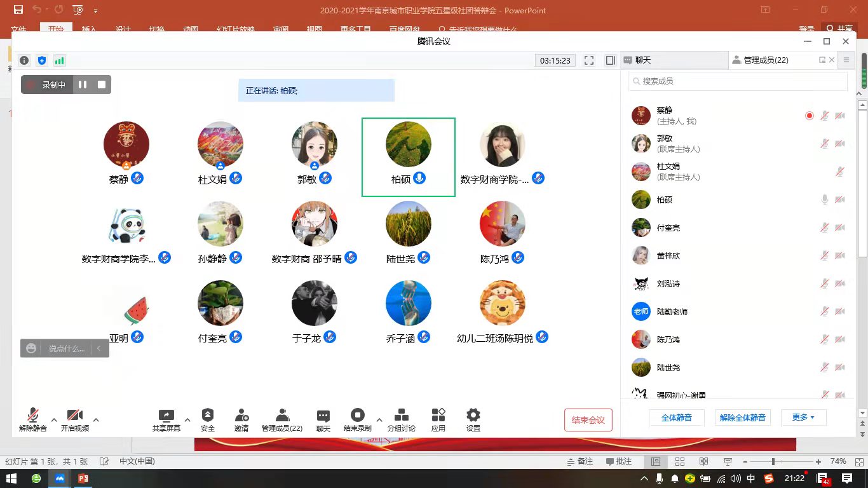Click the Security (安全) shield icon
The image size is (868, 488).
point(208,419)
